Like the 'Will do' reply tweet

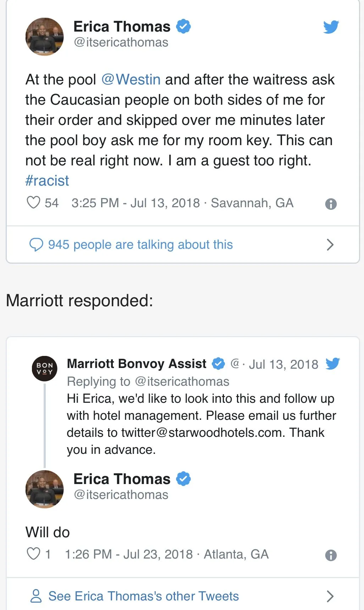[34, 554]
